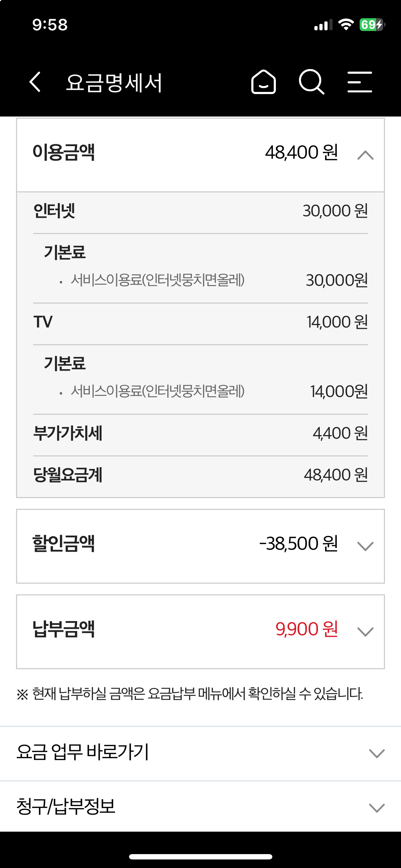Image resolution: width=401 pixels, height=868 pixels.
Task: Tap the 9,900 원 payment amount
Action: click(307, 629)
